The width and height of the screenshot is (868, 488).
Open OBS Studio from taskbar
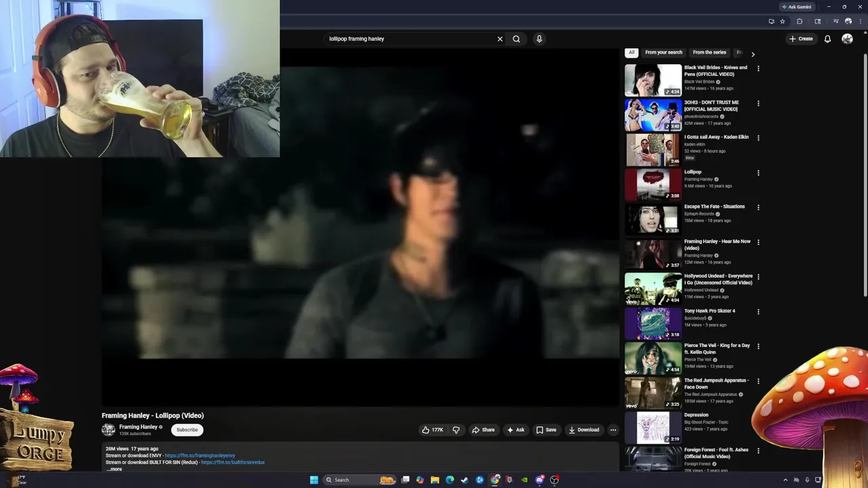[x=555, y=480]
